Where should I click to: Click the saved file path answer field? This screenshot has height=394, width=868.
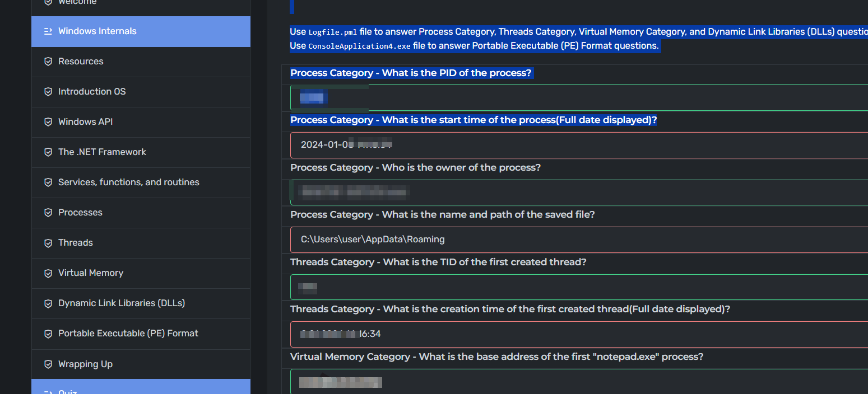(579, 240)
